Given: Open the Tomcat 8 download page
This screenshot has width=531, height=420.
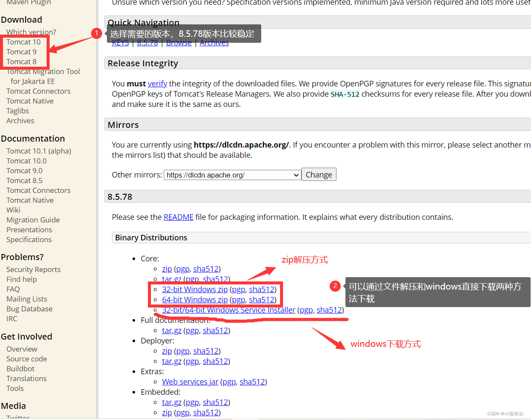Looking at the screenshot, I should pyautogui.click(x=21, y=62).
